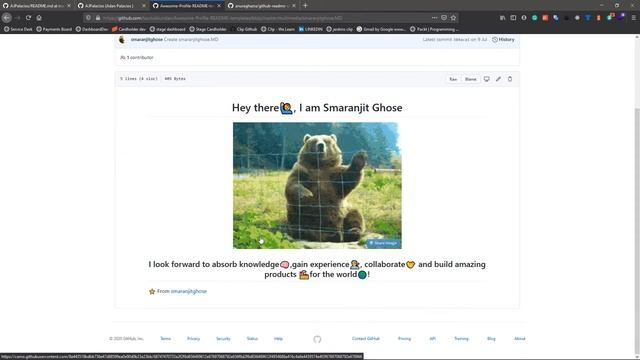Open footer Pricing link
Screen dimensions: 640x360
404,339
